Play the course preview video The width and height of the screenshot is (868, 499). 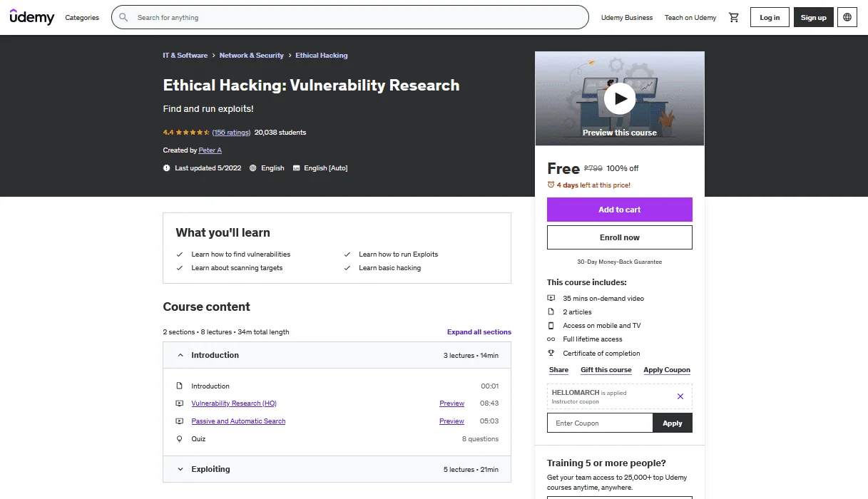(x=620, y=98)
